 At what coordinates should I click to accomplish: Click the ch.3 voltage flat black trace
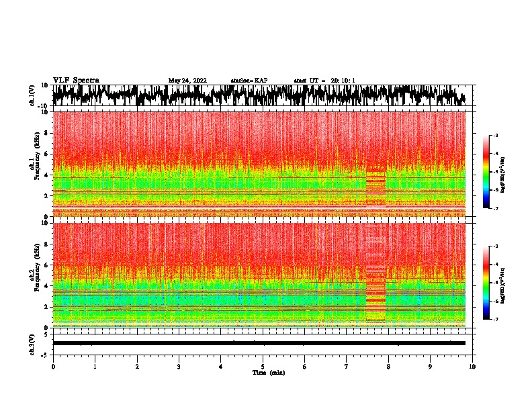259,343
